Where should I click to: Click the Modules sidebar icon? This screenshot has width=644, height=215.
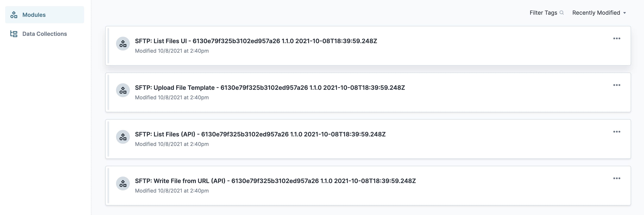(x=14, y=15)
